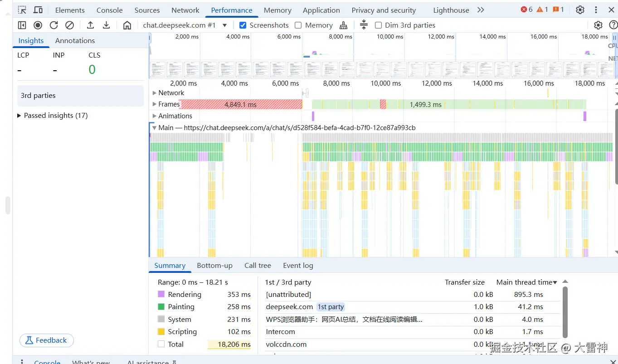The height and width of the screenshot is (364, 618).
Task: Clear the recording with the clear icon
Action: click(x=69, y=25)
